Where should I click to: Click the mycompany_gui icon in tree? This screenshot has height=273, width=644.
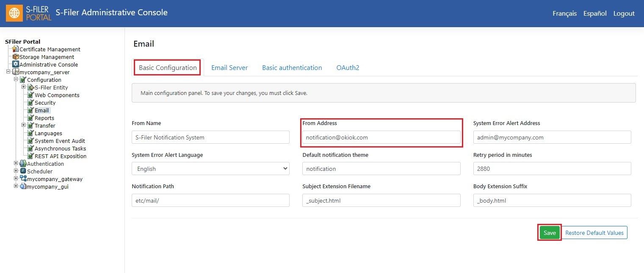(23, 187)
